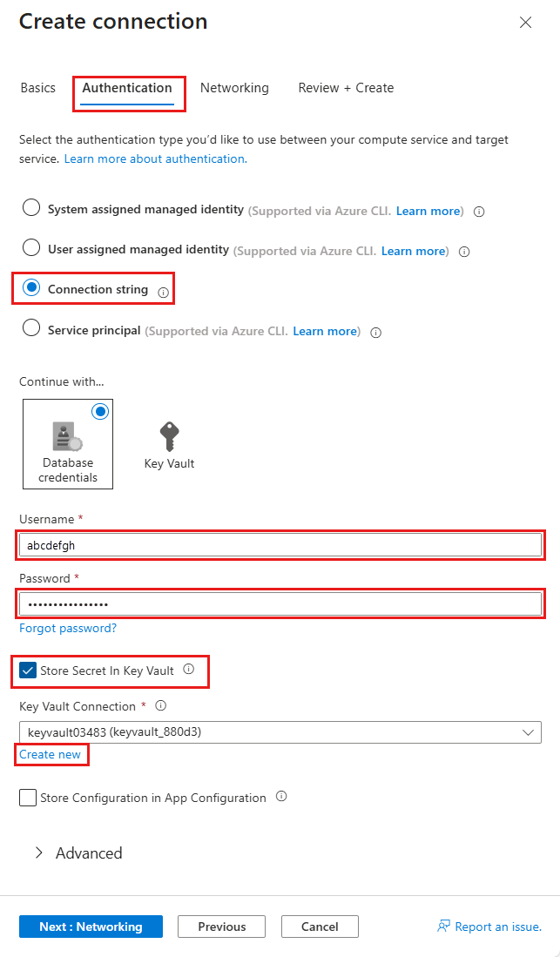
Task: Click the Next : Networking button
Action: 91,927
